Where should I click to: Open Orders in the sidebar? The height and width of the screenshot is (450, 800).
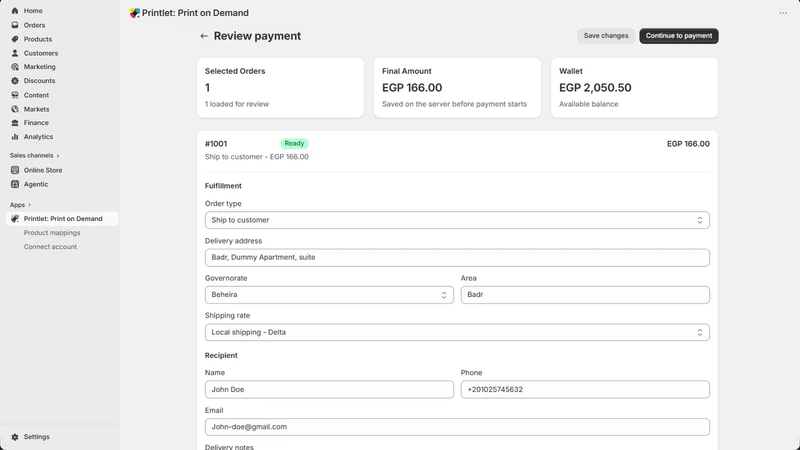[x=34, y=25]
